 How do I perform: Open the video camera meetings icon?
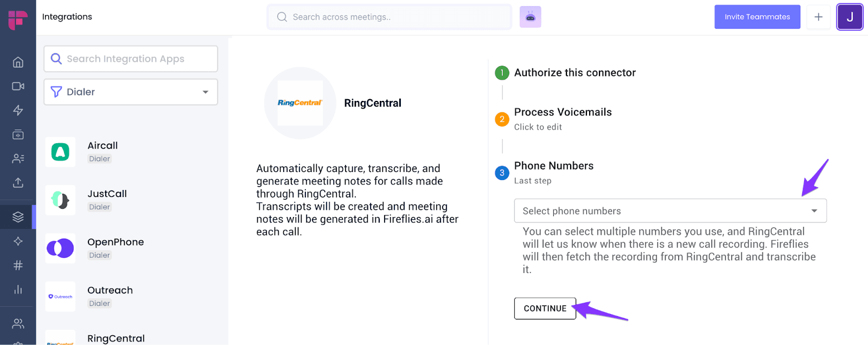(x=18, y=86)
